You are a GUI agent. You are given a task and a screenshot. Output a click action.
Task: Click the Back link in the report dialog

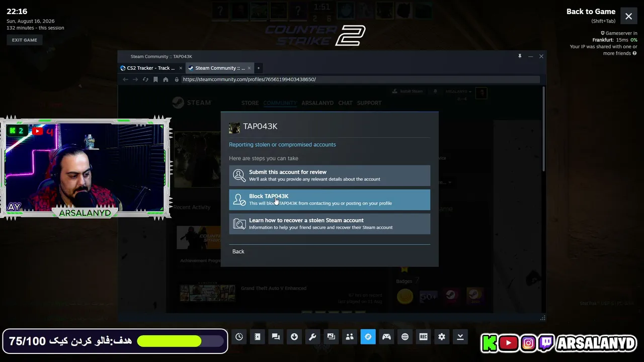[x=238, y=251]
